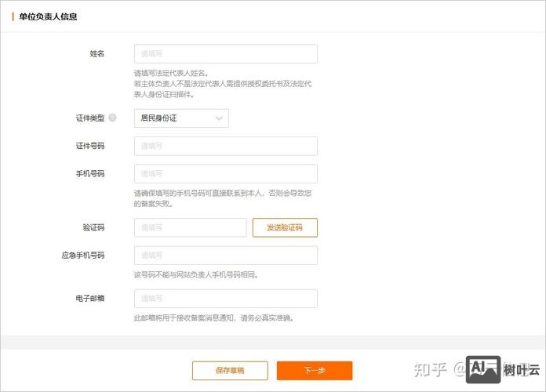This screenshot has height=392, width=546.
Task: Click the 姓名 field label
Action: tap(96, 53)
